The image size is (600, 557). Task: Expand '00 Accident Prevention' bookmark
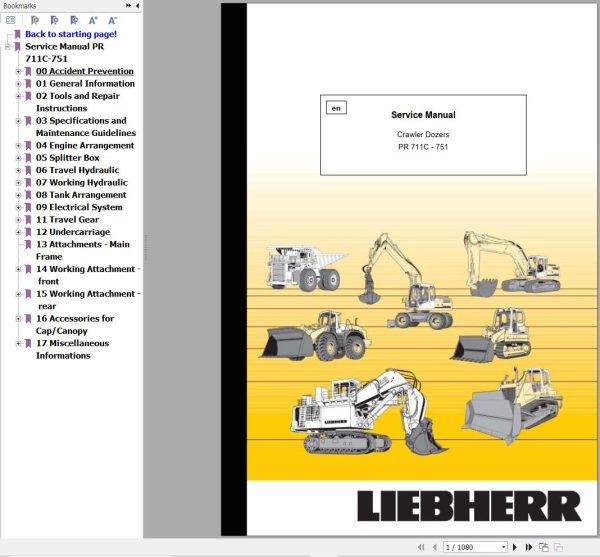[x=18, y=72]
